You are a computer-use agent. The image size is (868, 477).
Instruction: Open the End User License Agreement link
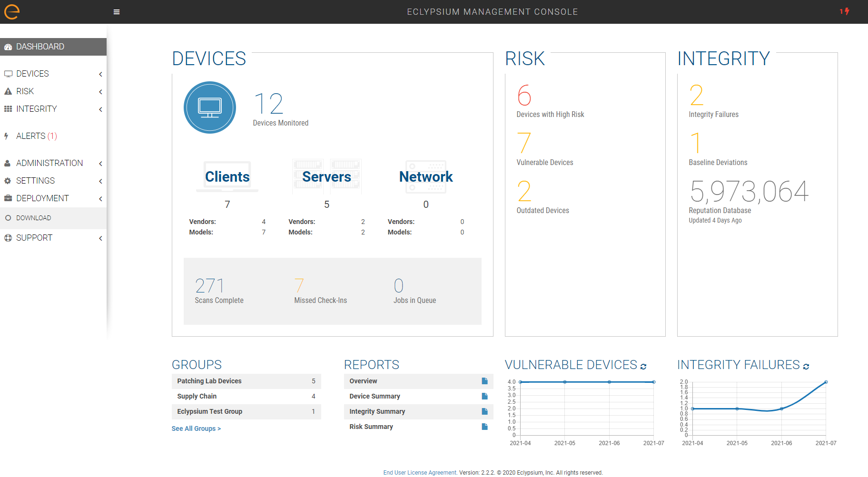[x=420, y=472]
